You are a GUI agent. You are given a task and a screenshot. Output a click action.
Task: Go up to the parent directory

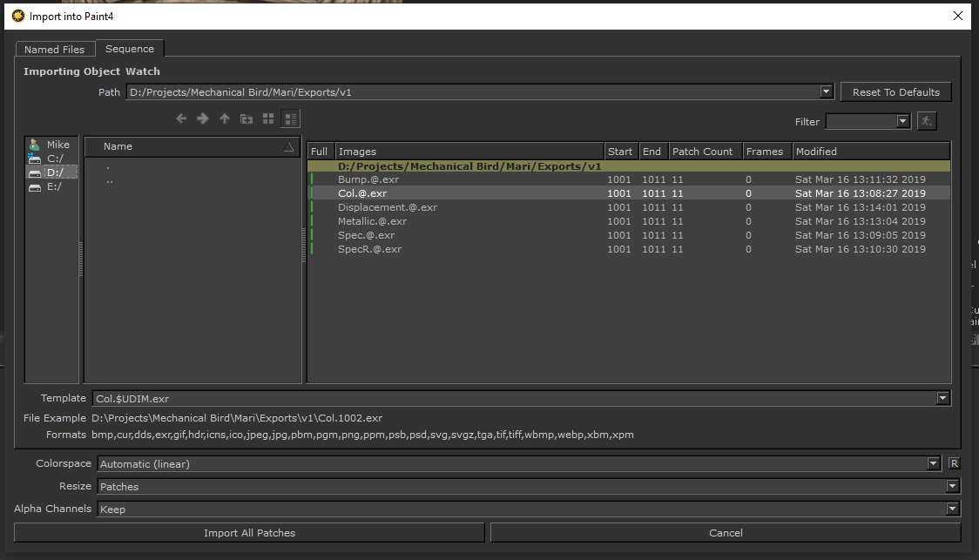coord(225,118)
